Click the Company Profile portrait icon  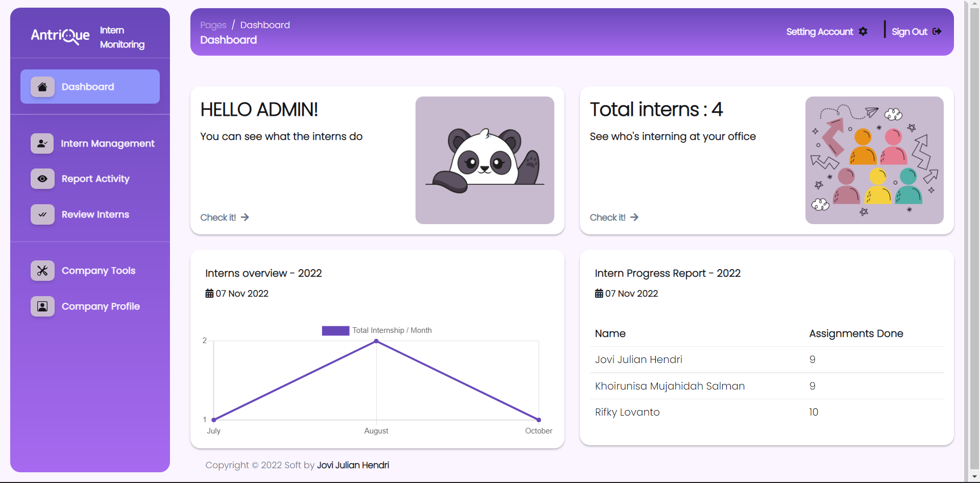coord(42,306)
